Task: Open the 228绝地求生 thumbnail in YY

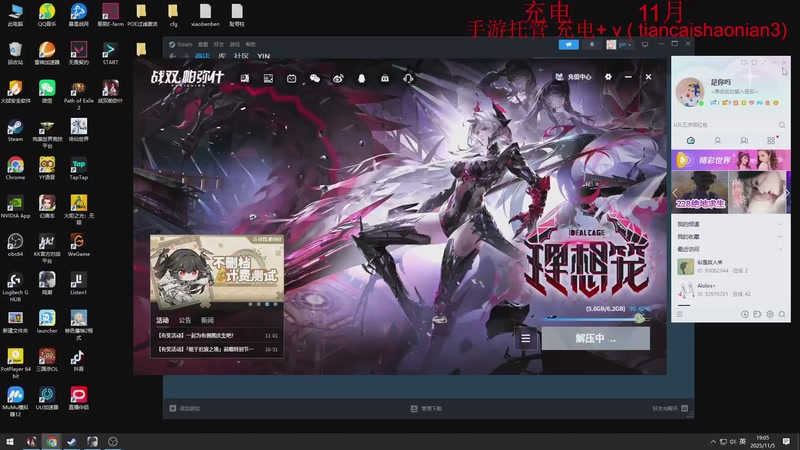Action: [699, 192]
